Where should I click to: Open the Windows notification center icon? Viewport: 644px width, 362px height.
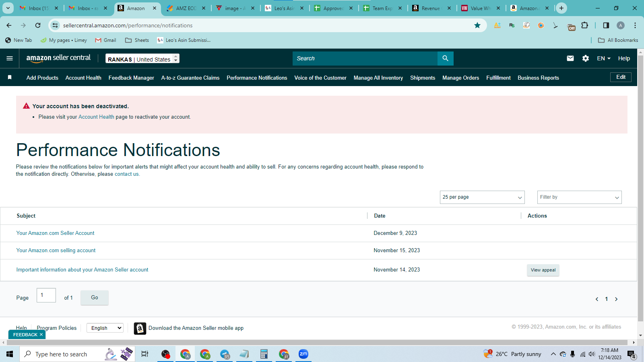tap(632, 354)
